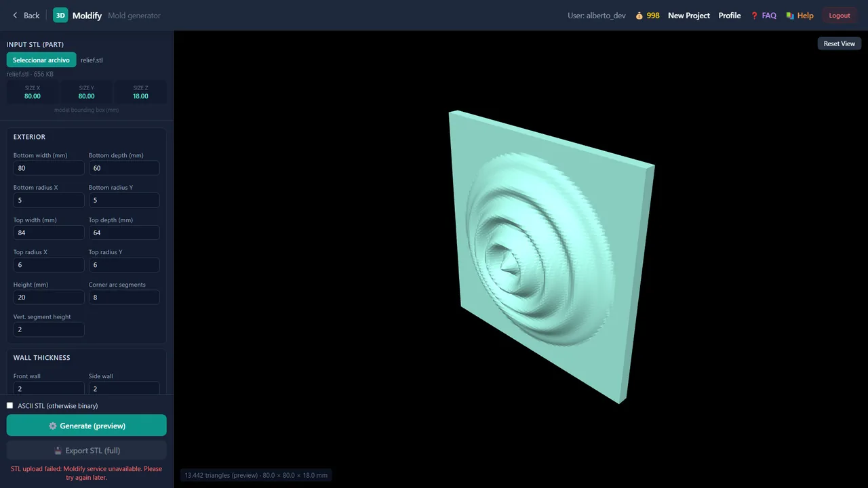Click the coin credits icon
This screenshot has height=488, width=868.
[639, 16]
